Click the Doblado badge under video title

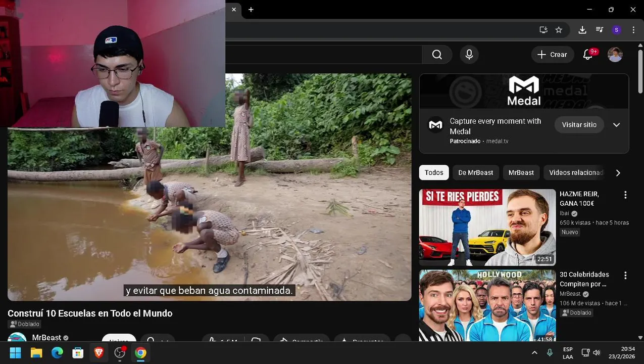point(24,324)
